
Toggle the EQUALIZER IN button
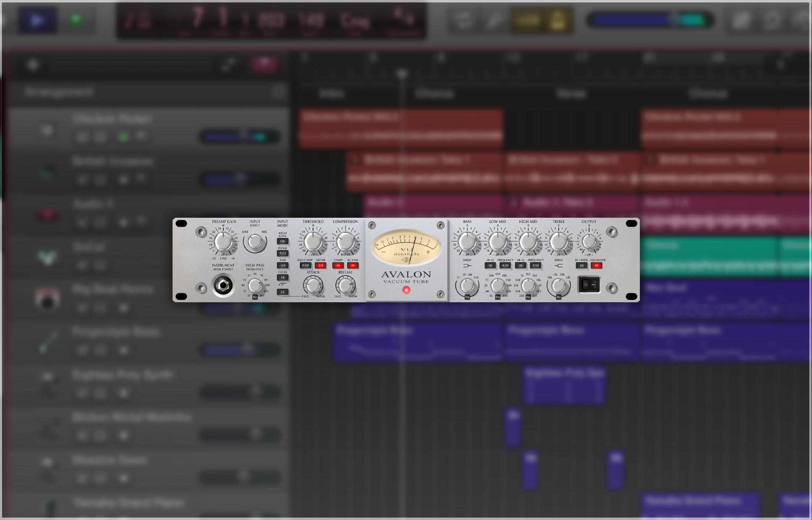(596, 265)
